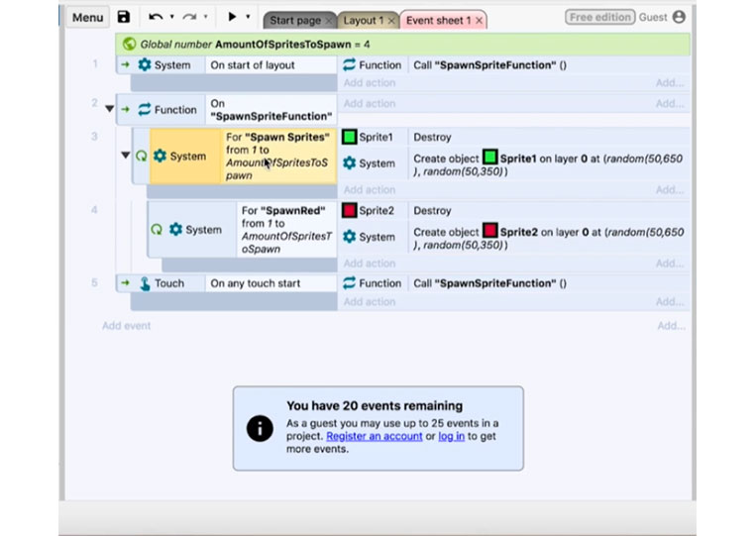Click Add event at the sheet bottom
The image size is (756, 536).
(x=126, y=326)
